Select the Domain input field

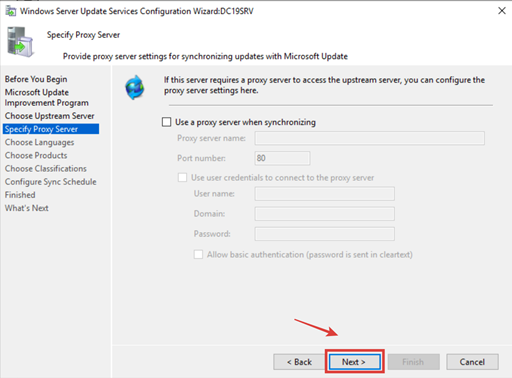coord(324,214)
